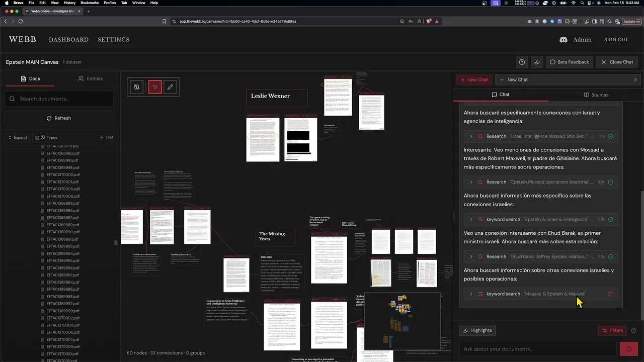Image resolution: width=644 pixels, height=362 pixels.
Task: Click the zoom magnifier icon in address bar
Action: (x=402, y=22)
